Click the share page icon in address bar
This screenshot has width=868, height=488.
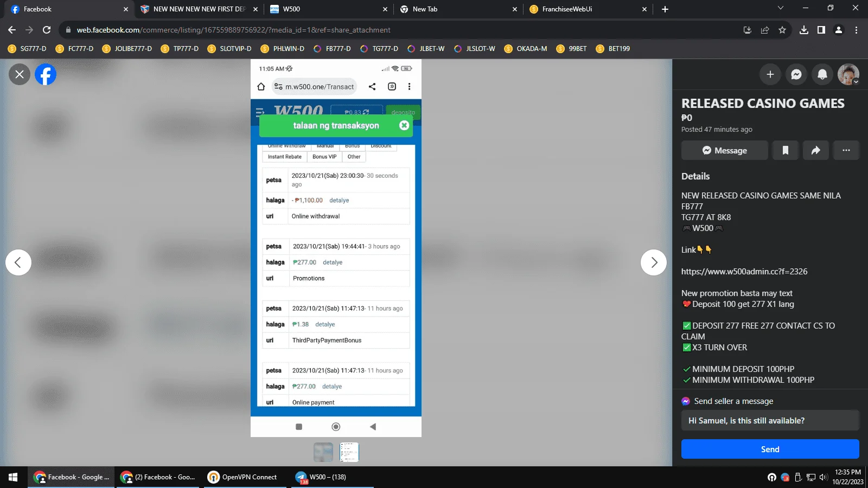coord(765,30)
